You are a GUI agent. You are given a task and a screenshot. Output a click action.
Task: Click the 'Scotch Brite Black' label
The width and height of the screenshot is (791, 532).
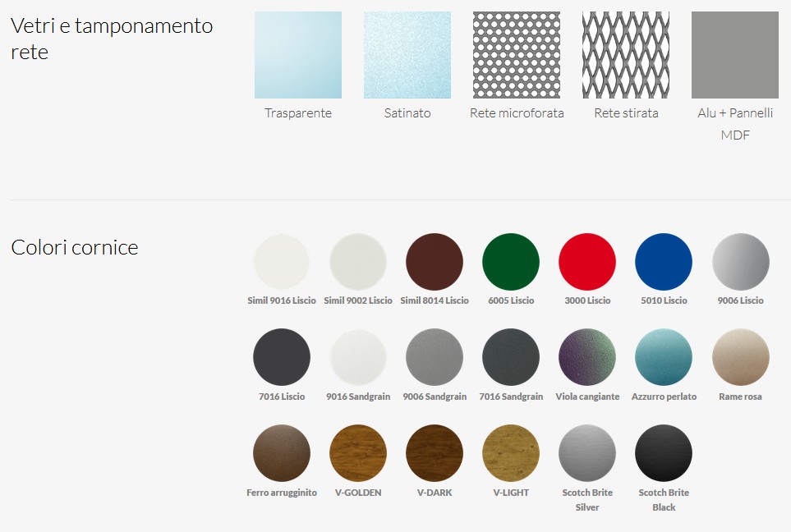664,500
